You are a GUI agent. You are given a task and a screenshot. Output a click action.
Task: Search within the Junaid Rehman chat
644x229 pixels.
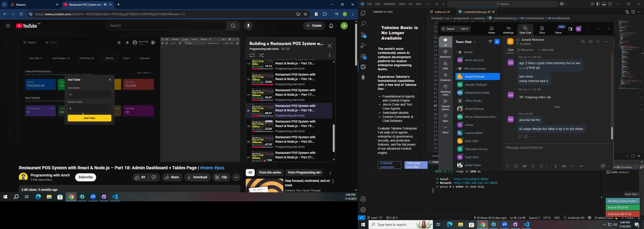coord(598,42)
